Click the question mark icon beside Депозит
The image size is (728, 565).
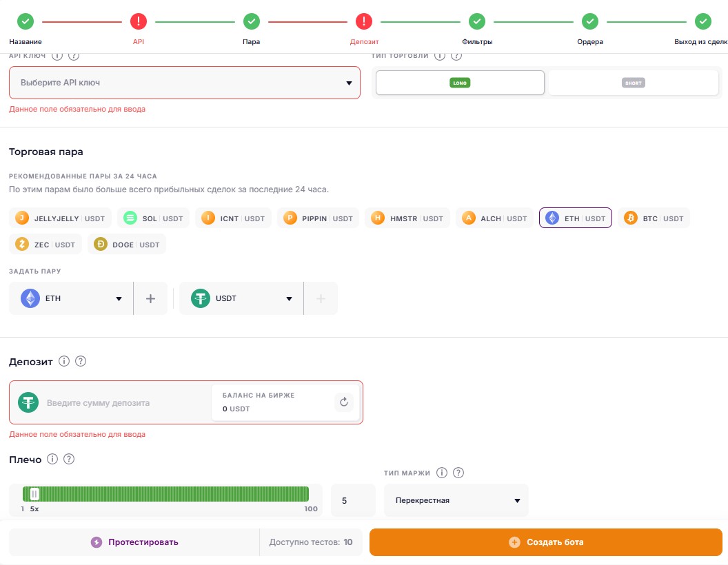pyautogui.click(x=81, y=361)
